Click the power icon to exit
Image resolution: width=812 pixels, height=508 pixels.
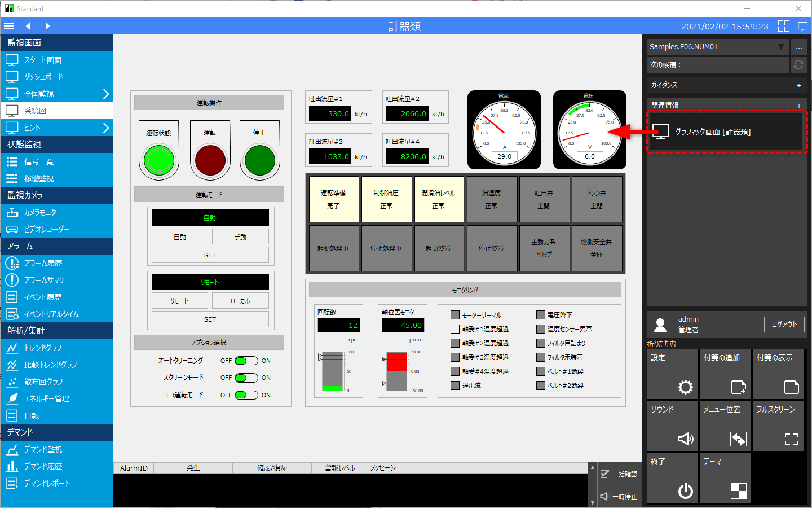pyautogui.click(x=672, y=478)
